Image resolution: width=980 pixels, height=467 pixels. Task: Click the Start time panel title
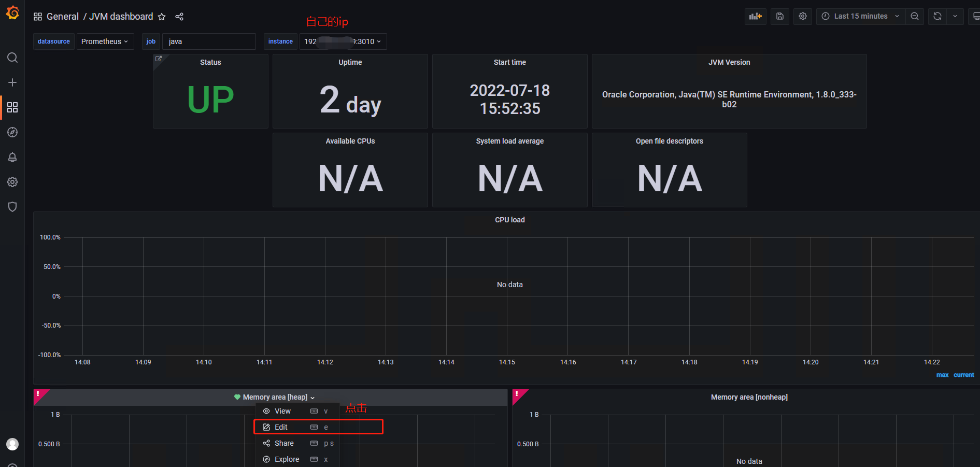point(510,62)
